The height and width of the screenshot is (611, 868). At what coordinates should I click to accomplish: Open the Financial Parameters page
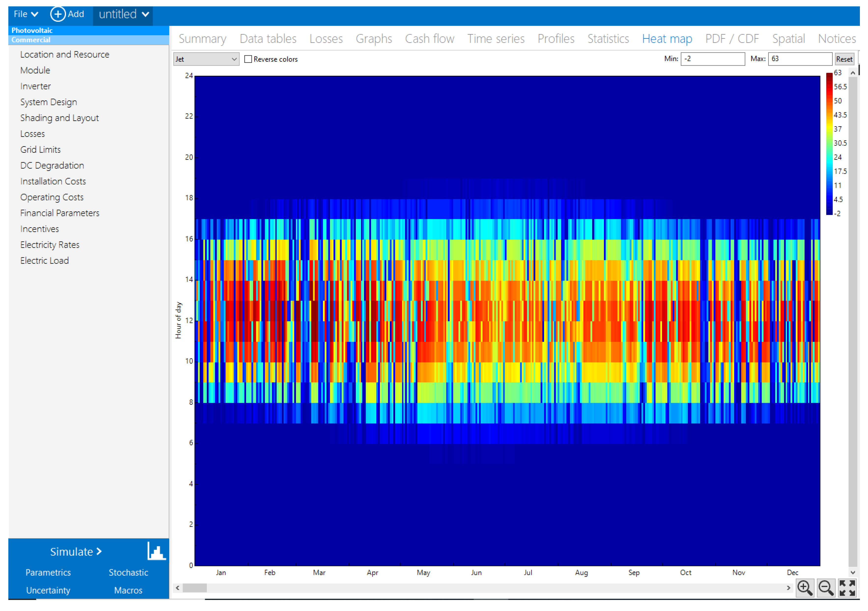point(60,213)
